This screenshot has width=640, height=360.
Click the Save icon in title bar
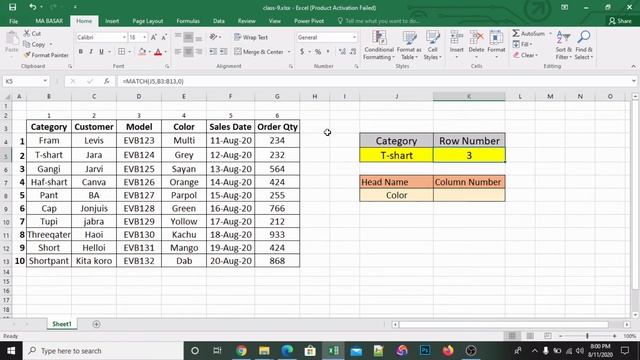(13, 7)
